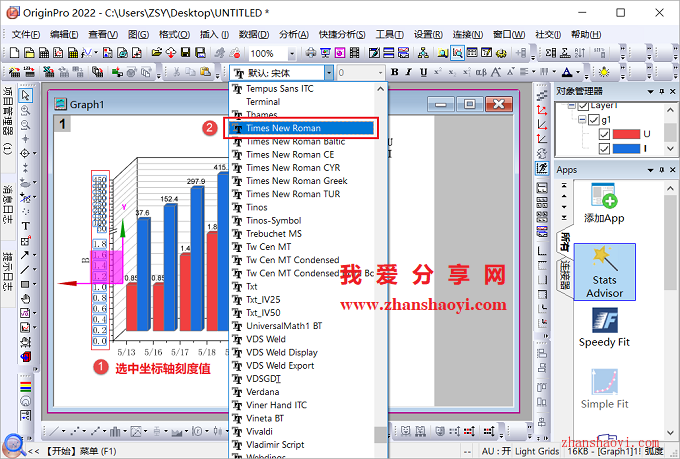Click the superscript x² icon
680x459 pixels.
pyautogui.click(x=438, y=72)
